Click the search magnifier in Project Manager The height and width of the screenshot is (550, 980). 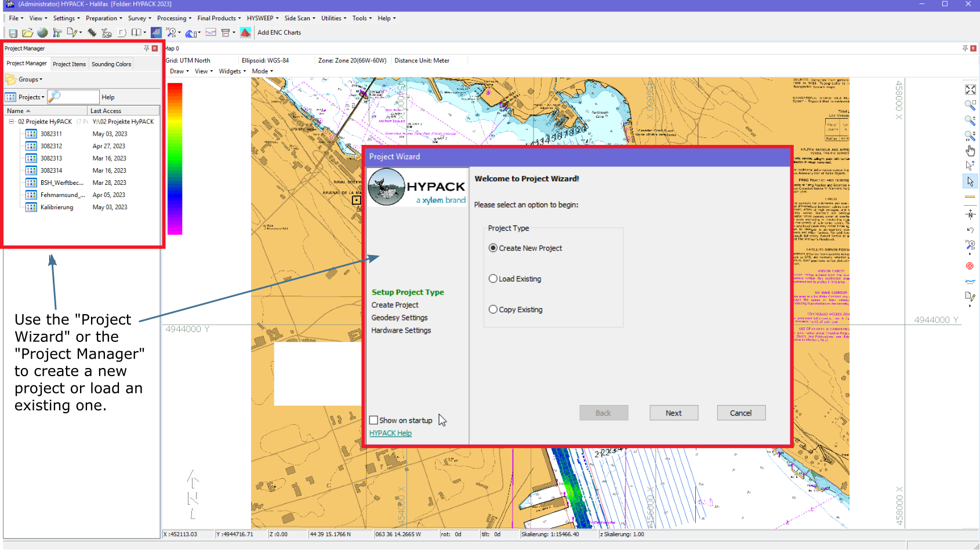click(x=55, y=96)
